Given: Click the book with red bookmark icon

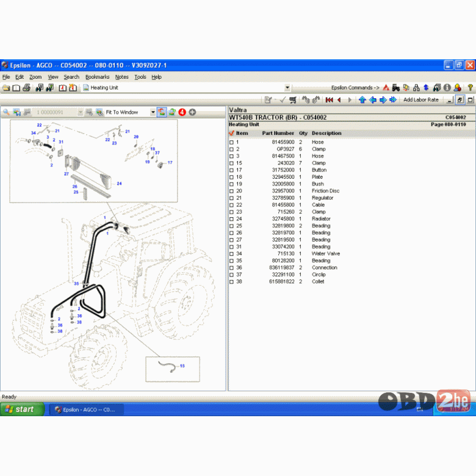Looking at the screenshot, I should coord(62,88).
